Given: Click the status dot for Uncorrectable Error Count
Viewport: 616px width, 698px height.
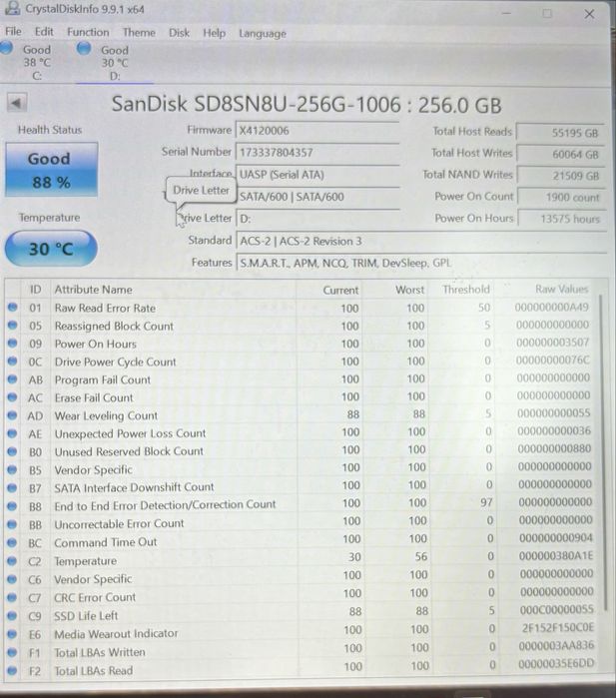Looking at the screenshot, I should (12, 524).
